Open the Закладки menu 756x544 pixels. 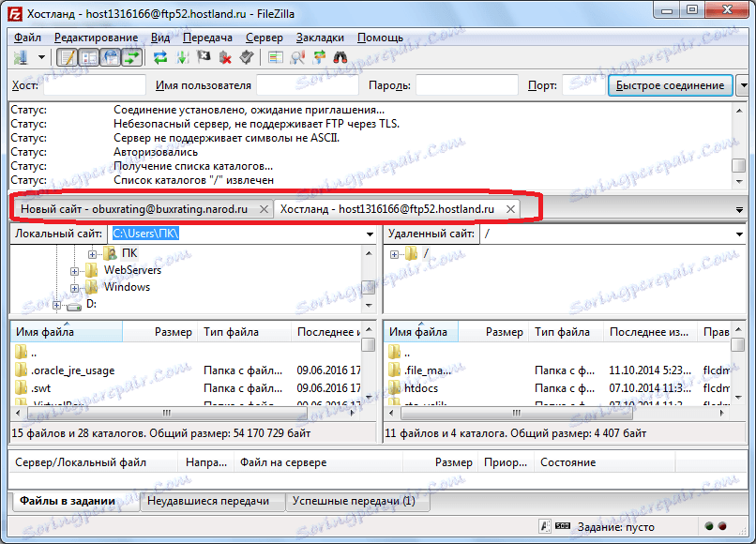(320, 38)
